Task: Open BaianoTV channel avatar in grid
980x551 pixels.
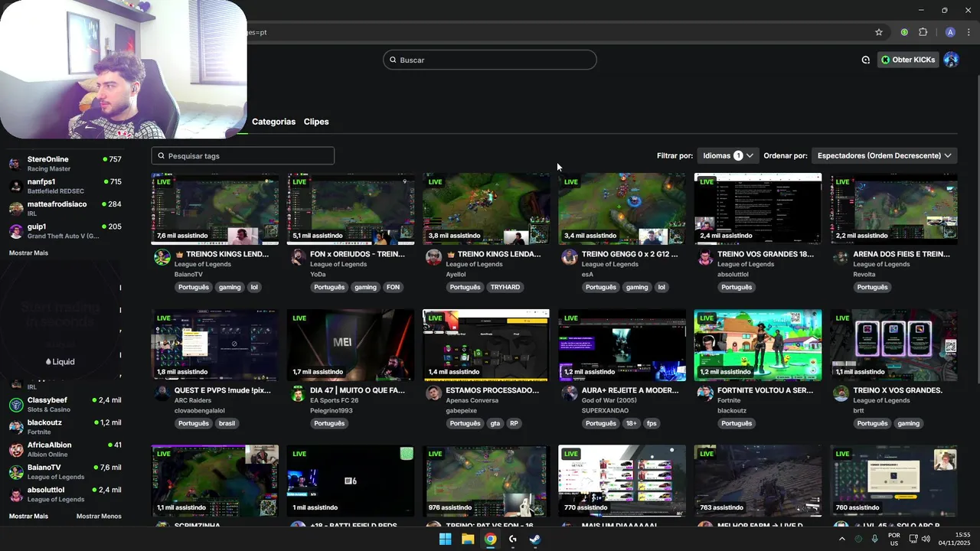Action: click(162, 257)
